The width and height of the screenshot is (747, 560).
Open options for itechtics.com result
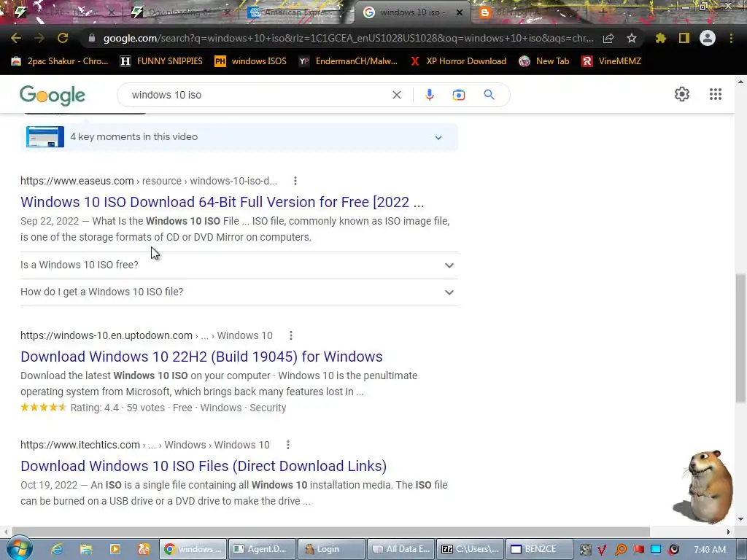287,445
